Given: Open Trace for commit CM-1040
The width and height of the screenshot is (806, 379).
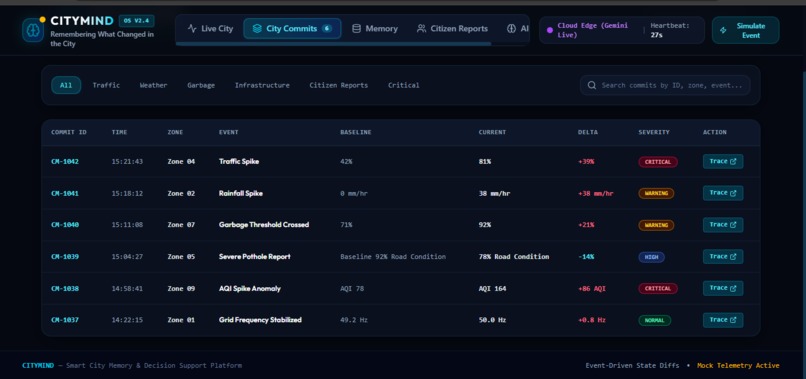Looking at the screenshot, I should tap(723, 225).
